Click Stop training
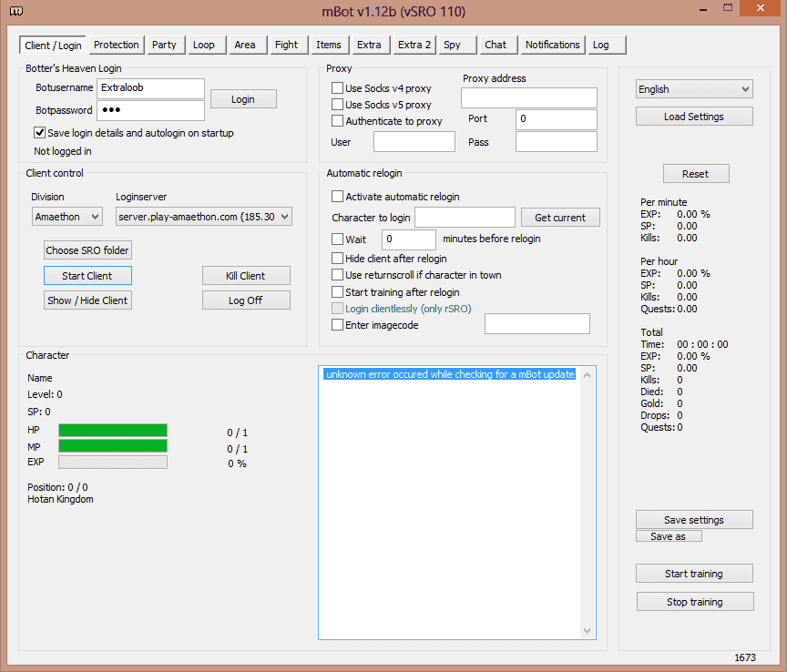 695,601
